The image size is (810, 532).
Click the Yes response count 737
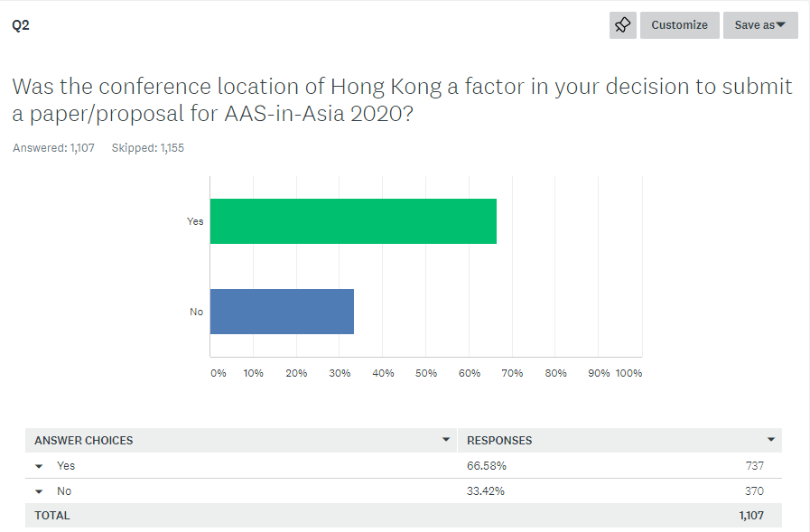pos(754,466)
